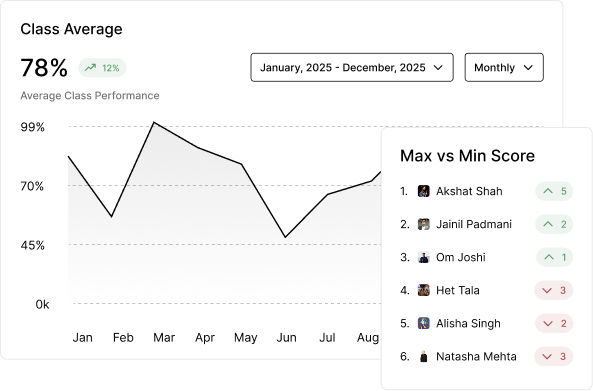Click Alisha Singh's down 2 badge

point(554,323)
